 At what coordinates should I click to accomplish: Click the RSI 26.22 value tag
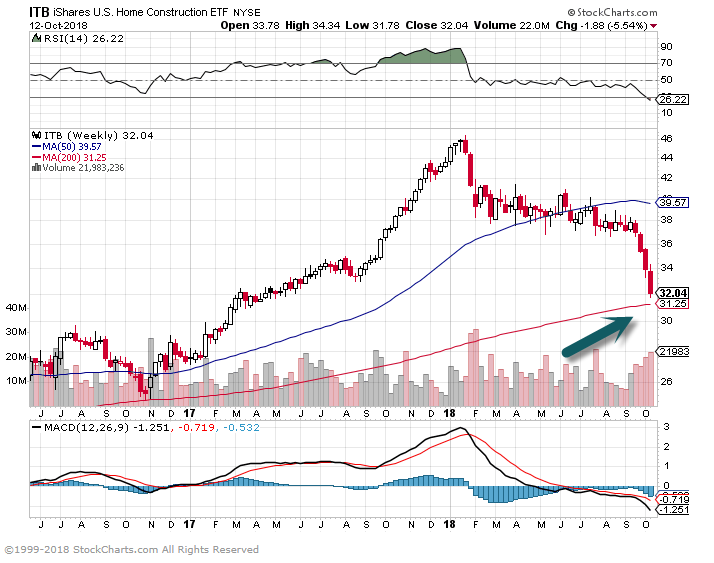[x=673, y=99]
